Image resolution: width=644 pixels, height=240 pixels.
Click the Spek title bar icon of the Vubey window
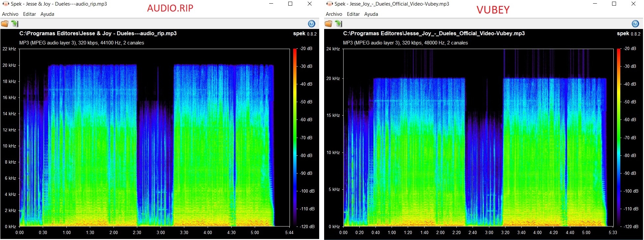(329, 4)
